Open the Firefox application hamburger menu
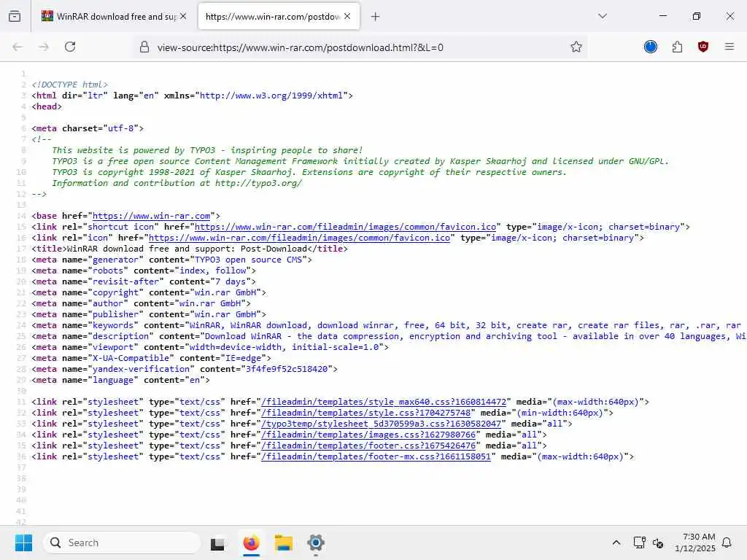The height and width of the screenshot is (560, 747). [x=729, y=47]
